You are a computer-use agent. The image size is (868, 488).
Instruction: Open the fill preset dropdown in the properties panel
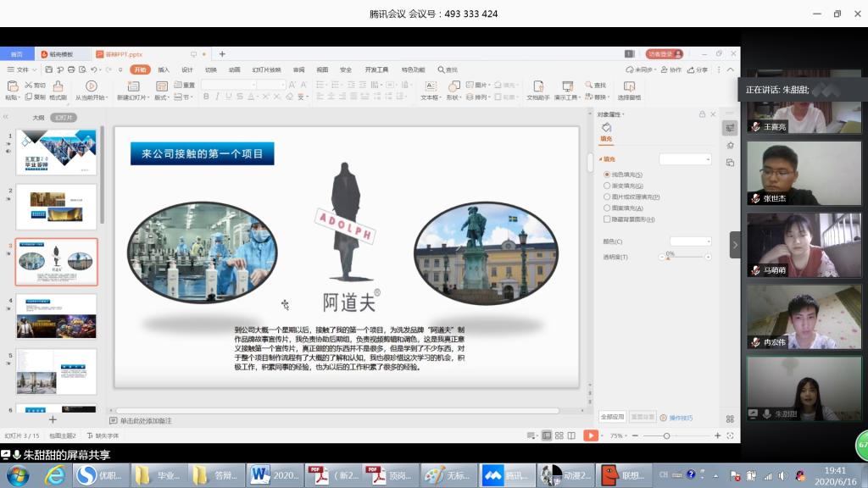pyautogui.click(x=686, y=159)
